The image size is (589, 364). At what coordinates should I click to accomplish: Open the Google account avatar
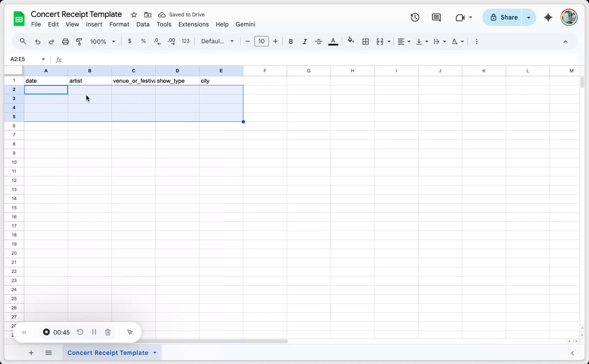tap(569, 17)
